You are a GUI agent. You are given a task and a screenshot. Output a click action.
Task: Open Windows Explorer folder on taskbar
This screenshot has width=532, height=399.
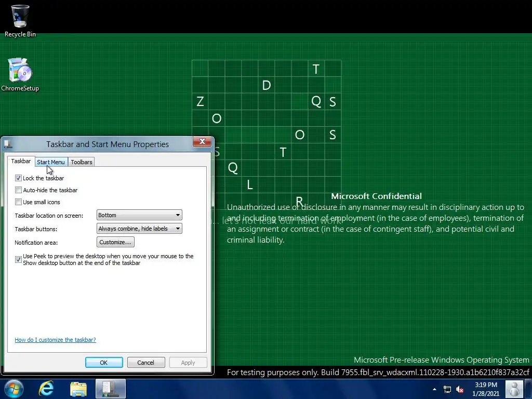78,389
